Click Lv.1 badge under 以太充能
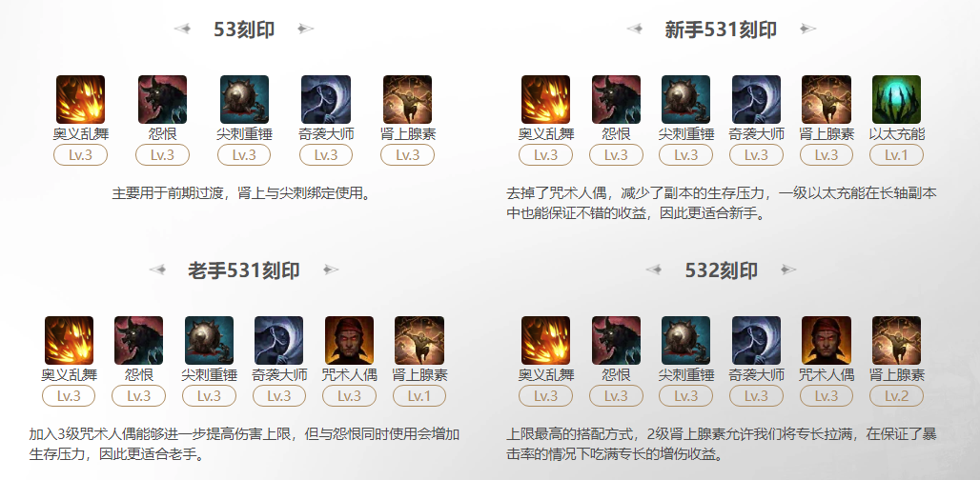 (896, 155)
